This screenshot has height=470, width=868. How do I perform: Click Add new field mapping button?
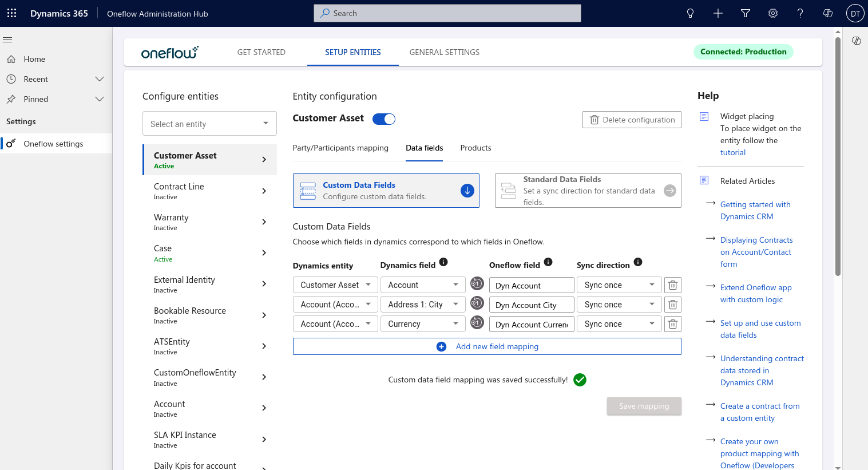pos(487,346)
